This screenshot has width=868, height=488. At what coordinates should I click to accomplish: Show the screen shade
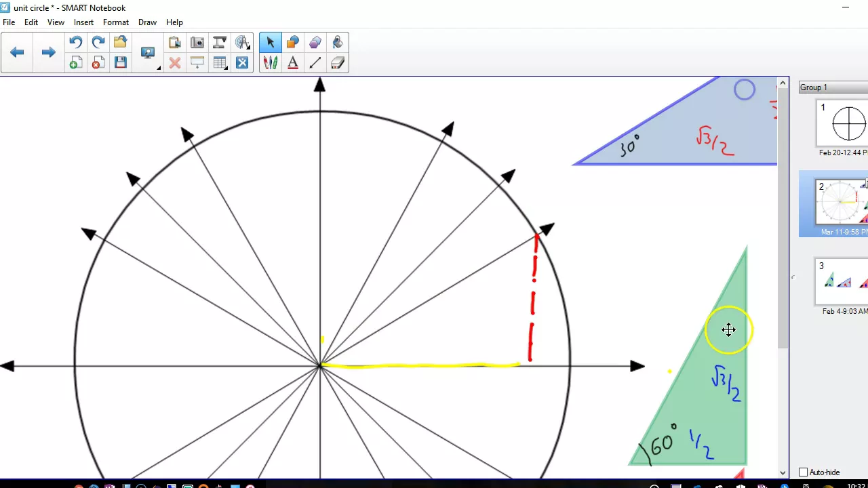[x=197, y=63]
